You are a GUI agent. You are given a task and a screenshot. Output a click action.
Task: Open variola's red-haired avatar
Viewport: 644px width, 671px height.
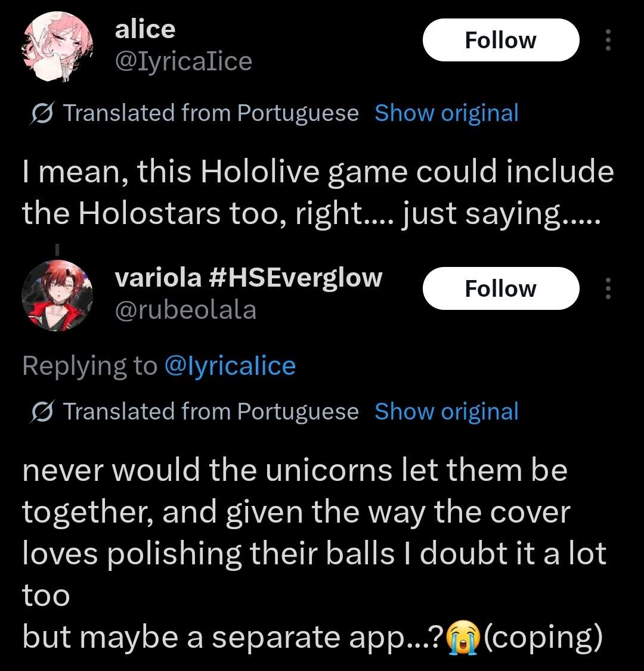click(57, 295)
